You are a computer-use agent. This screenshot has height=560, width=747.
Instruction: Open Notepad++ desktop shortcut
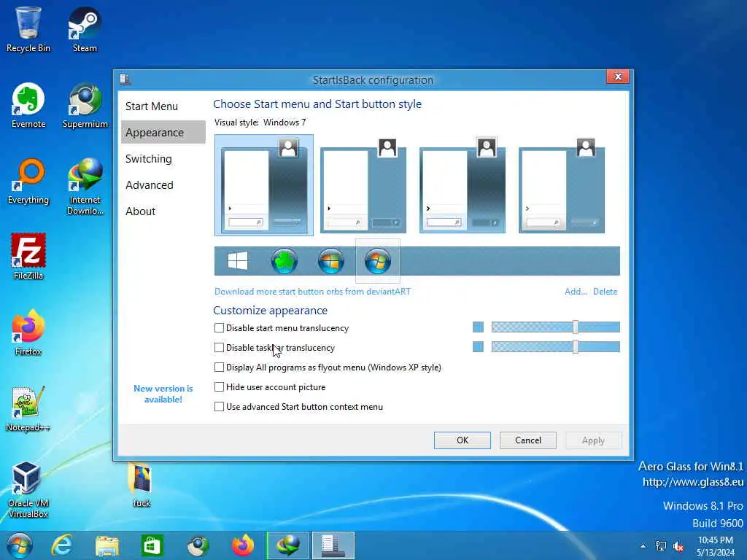pos(28,408)
